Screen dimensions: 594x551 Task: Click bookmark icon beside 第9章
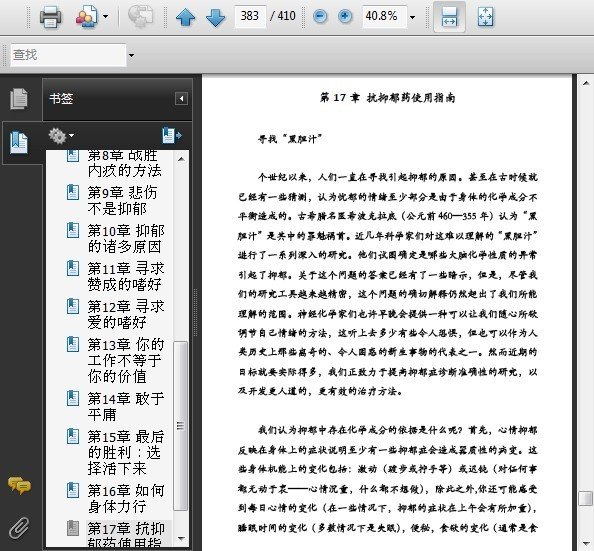pos(73,192)
